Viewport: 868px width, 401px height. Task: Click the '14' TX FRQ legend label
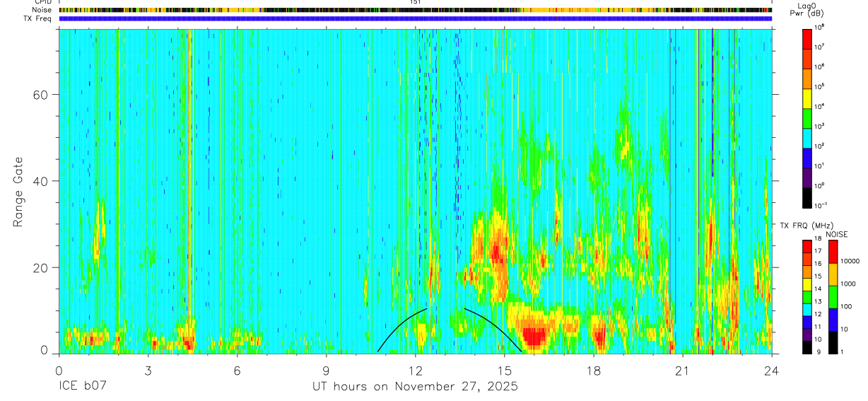pyautogui.click(x=819, y=289)
